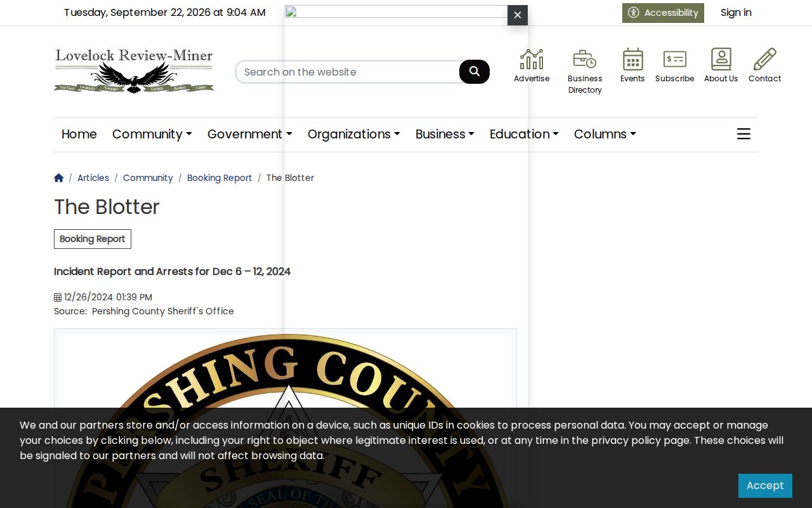Accept the cookie consent notice

(x=765, y=486)
